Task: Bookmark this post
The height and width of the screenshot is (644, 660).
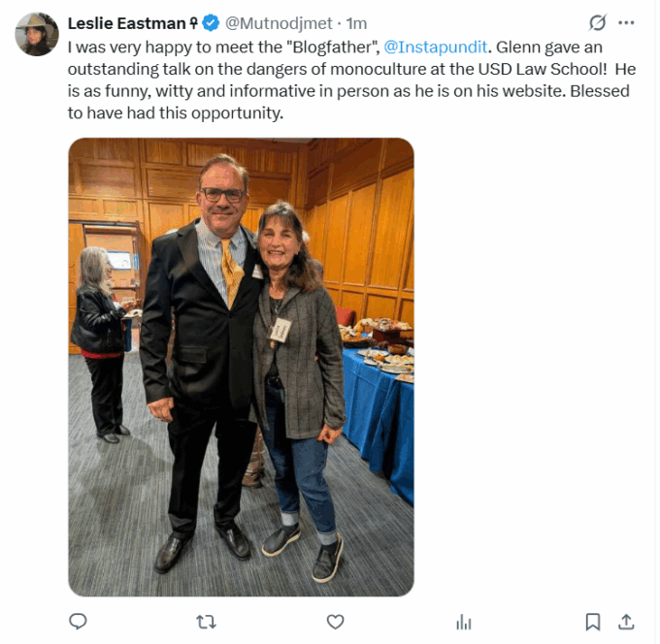Action: tap(593, 622)
